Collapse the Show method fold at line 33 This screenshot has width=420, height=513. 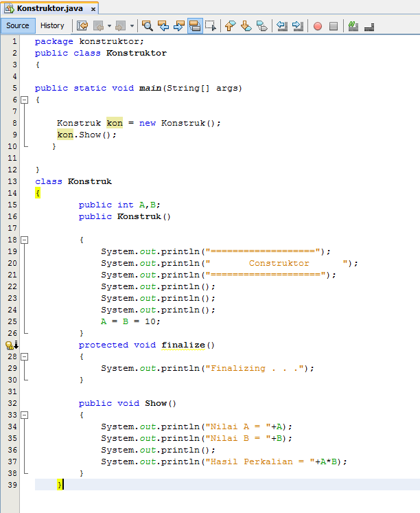click(25, 415)
